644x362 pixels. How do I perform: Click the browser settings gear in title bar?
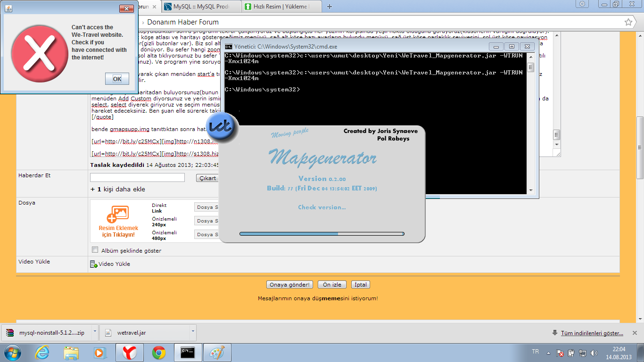(583, 4)
